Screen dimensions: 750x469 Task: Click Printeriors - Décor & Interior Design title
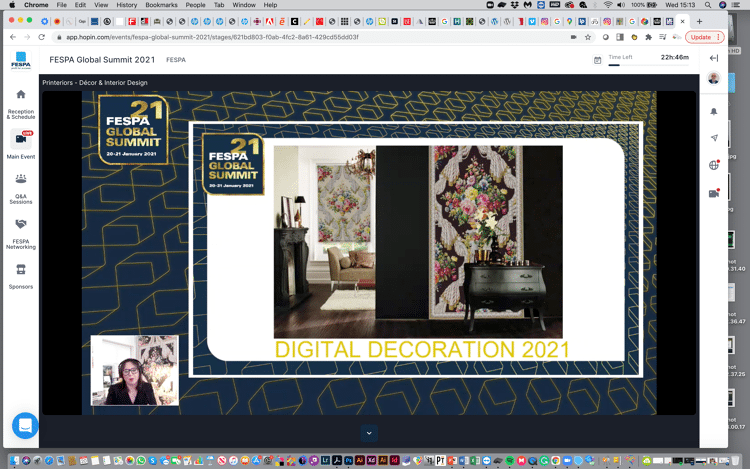pos(95,83)
